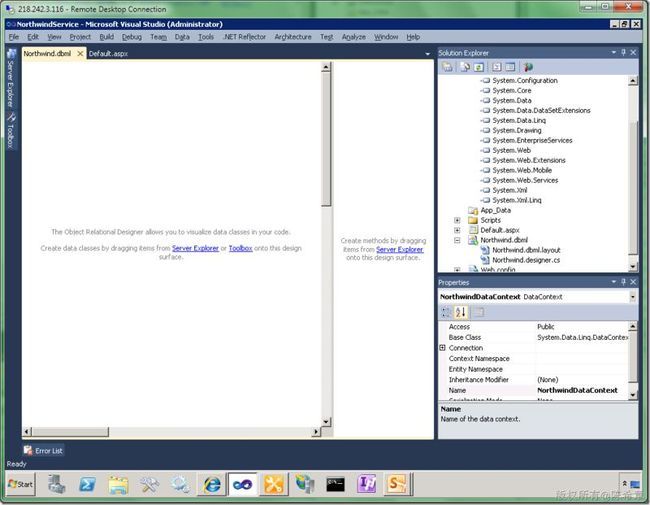This screenshot has height=505, width=650.
Task: Click the orange 'S' taskbar icon
Action: (397, 484)
